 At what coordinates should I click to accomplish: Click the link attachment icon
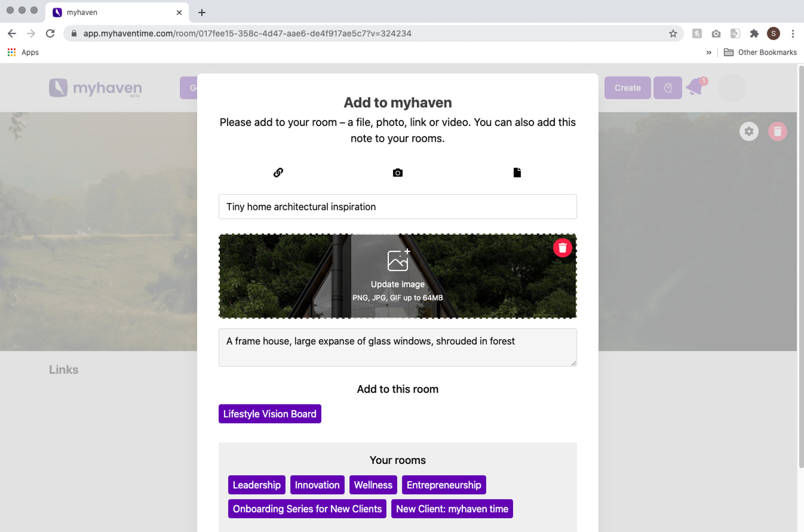click(x=278, y=172)
